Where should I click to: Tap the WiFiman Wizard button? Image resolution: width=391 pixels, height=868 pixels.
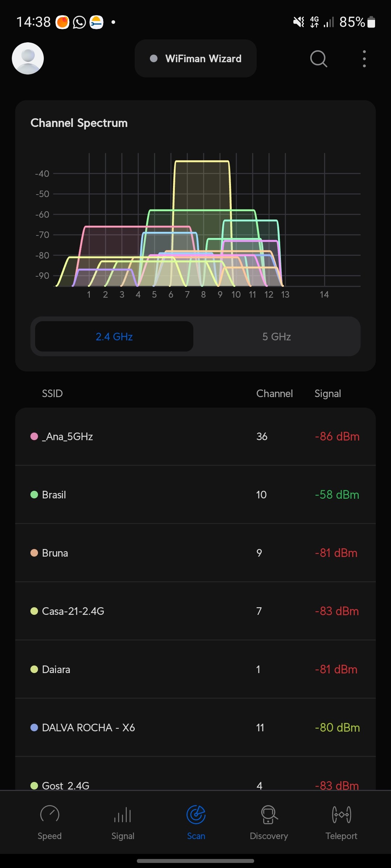click(x=195, y=59)
